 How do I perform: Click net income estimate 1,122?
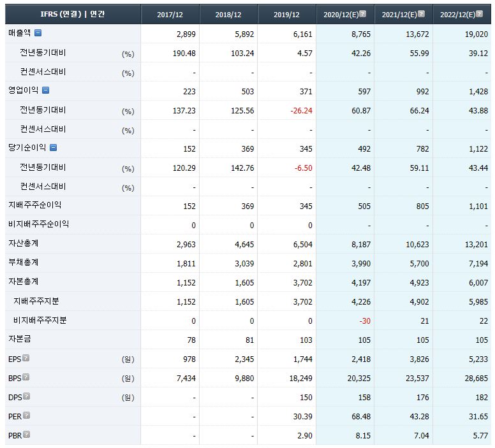coord(478,149)
